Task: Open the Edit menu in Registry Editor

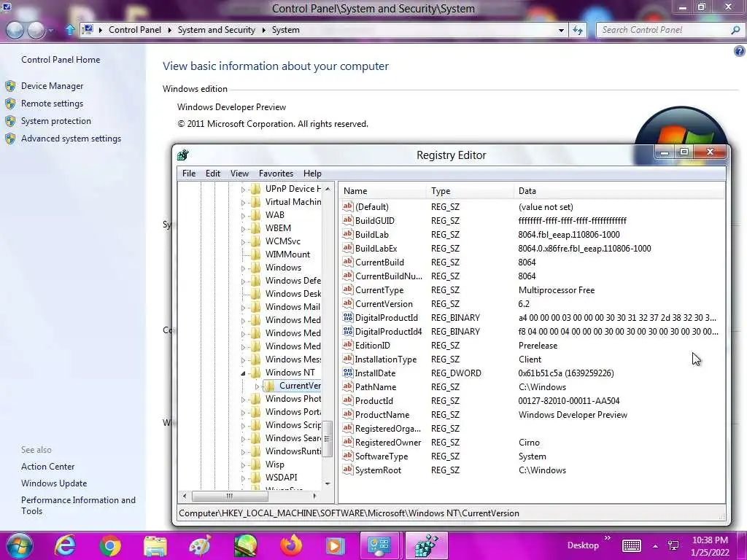Action: (x=212, y=174)
